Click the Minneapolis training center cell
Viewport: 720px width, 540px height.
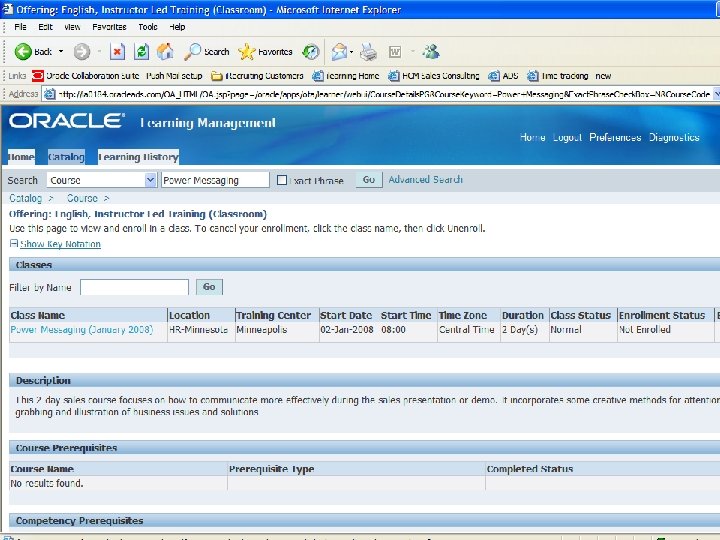(262, 330)
